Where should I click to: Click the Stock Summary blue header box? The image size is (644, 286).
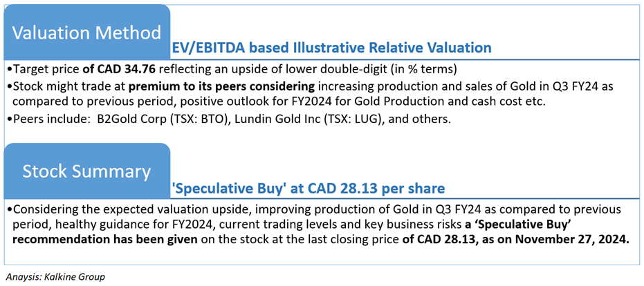click(x=86, y=171)
